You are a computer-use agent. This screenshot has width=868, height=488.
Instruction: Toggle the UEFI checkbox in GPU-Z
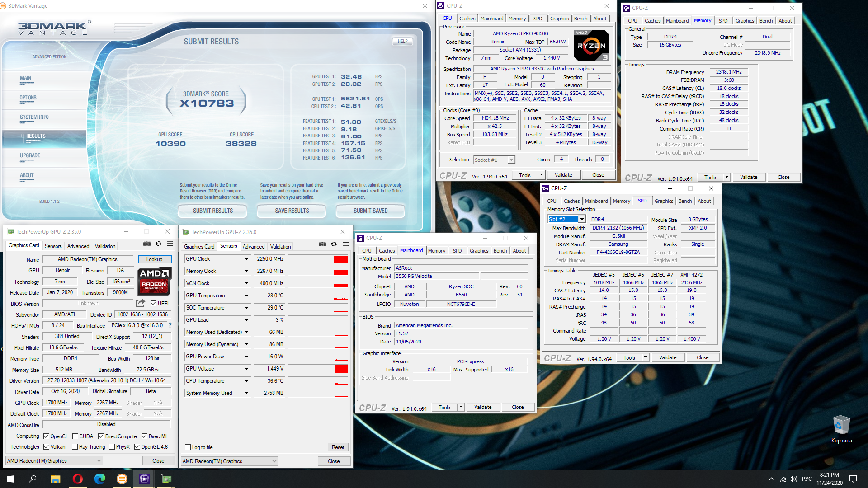point(154,304)
